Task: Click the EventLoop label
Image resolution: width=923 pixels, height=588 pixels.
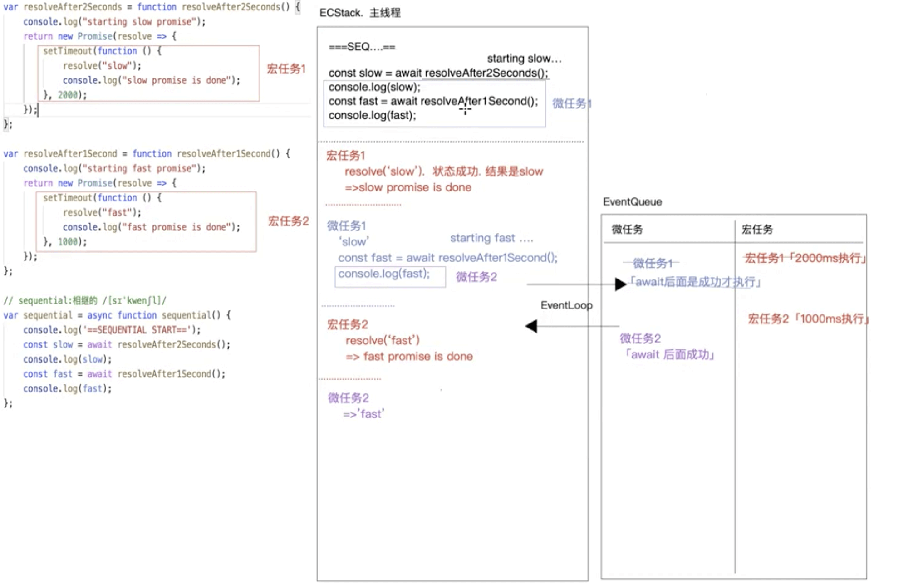Action: [566, 305]
